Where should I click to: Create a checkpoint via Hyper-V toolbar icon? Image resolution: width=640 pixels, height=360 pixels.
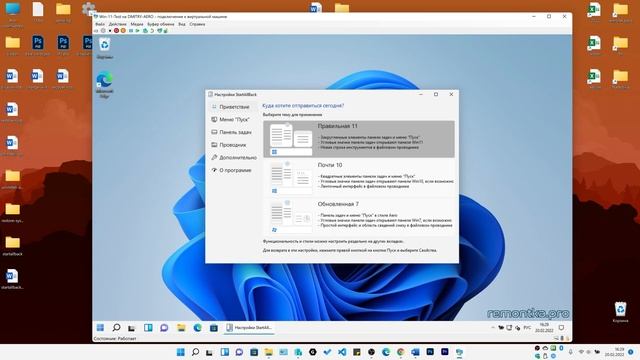pos(145,31)
